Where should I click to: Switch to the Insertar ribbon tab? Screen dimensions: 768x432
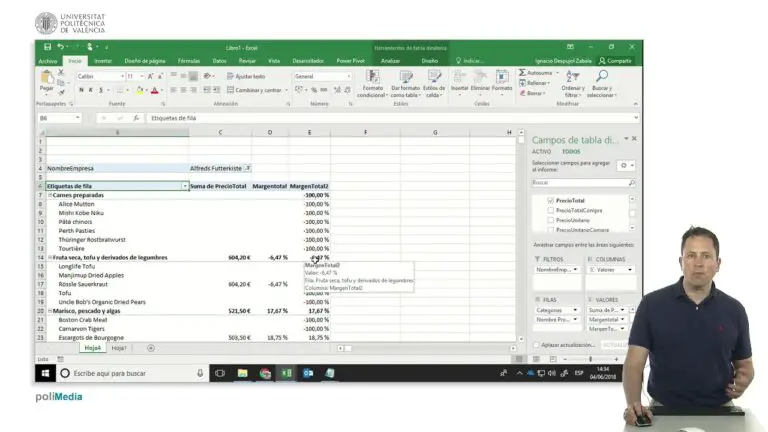tap(103, 61)
